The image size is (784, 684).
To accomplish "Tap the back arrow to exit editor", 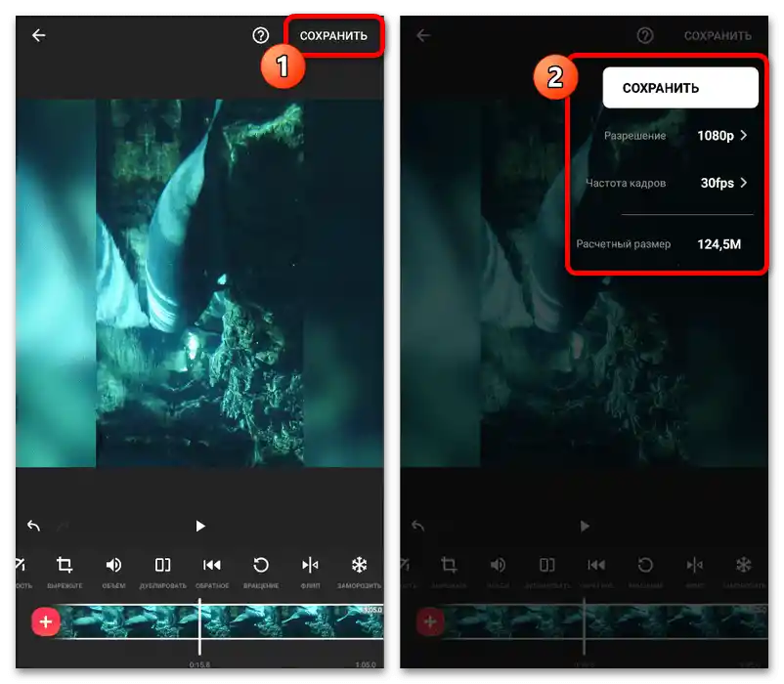I will pyautogui.click(x=37, y=35).
